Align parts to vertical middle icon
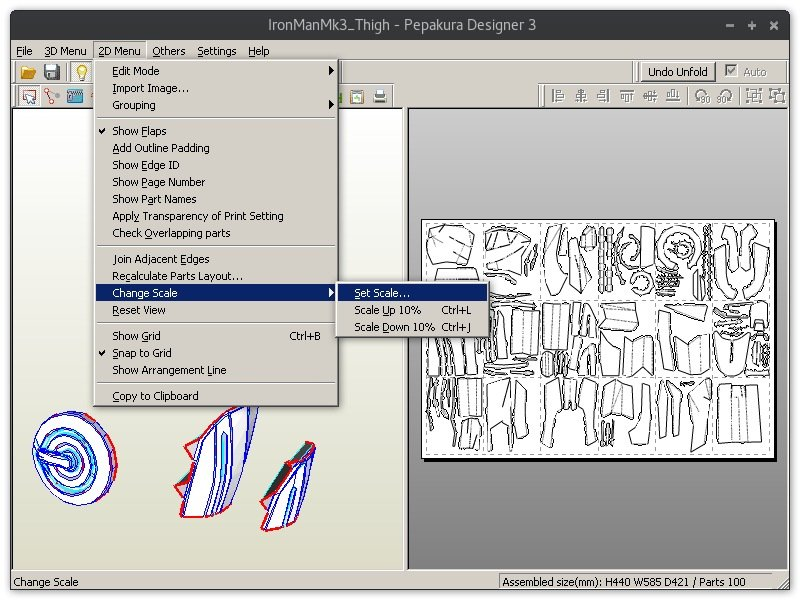 point(649,96)
